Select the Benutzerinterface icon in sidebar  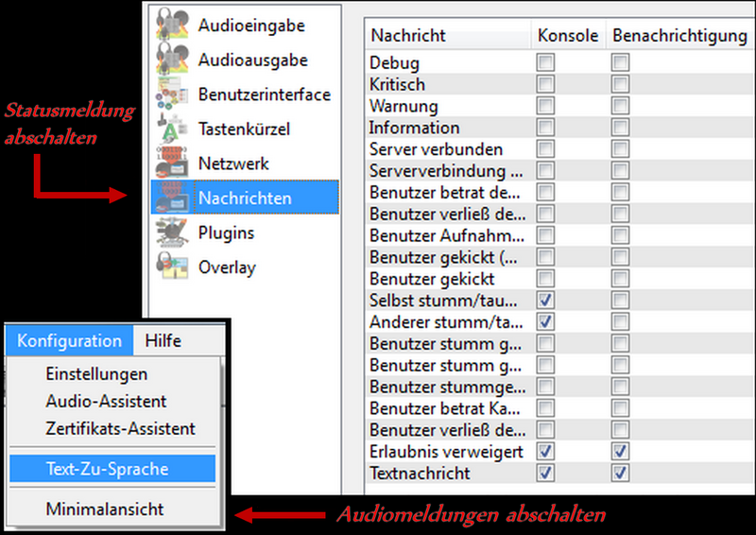(x=172, y=94)
